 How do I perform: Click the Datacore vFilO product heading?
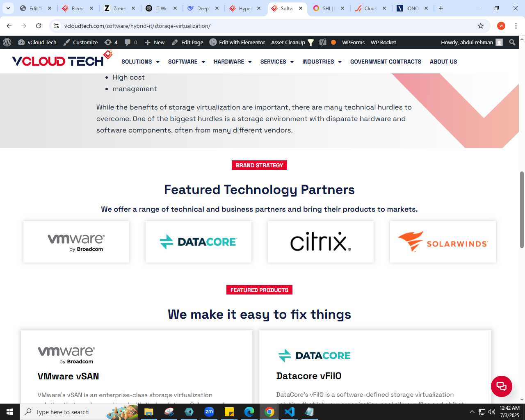(x=309, y=376)
